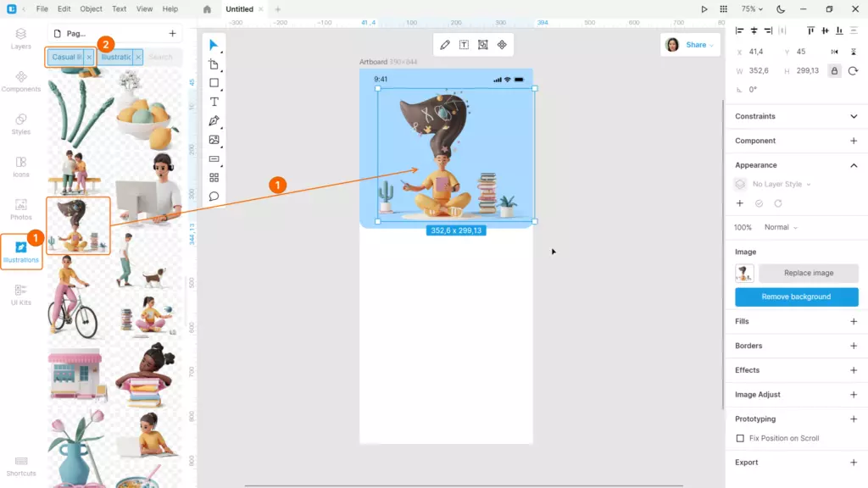The width and height of the screenshot is (868, 488).
Task: Add a Component with plus icon
Action: coord(854,141)
